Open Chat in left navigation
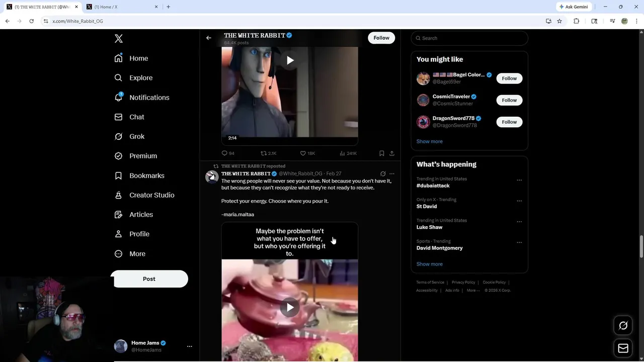644x362 pixels. point(129,117)
